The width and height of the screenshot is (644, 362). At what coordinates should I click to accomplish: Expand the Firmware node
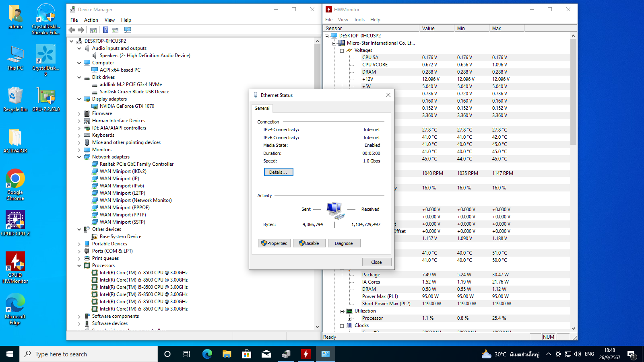pos(79,113)
